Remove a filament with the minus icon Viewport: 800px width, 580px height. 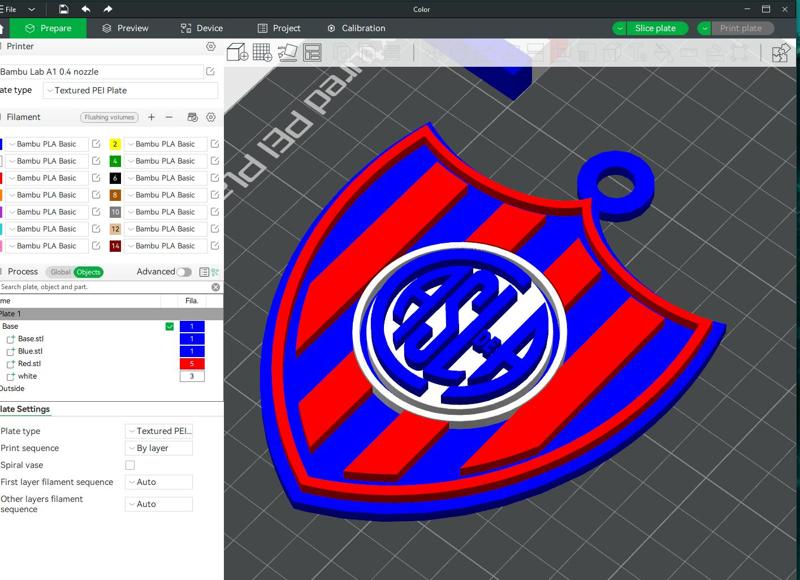click(168, 117)
